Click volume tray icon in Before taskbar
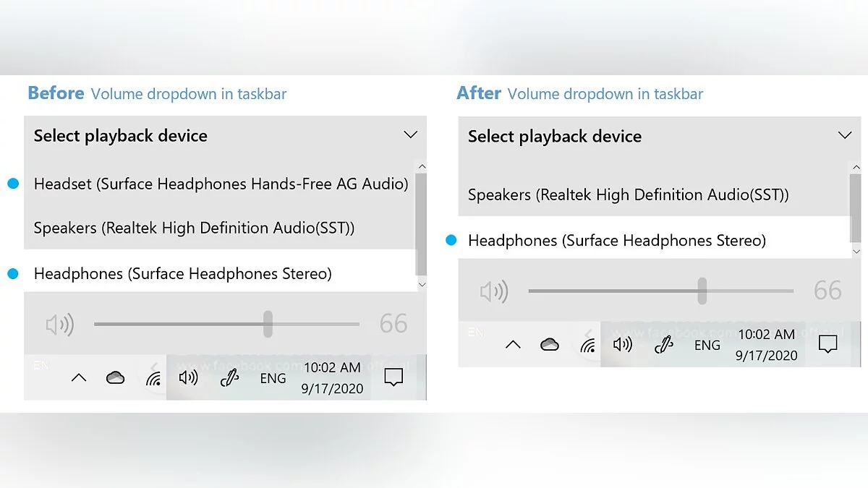The image size is (868, 488). tap(188, 377)
